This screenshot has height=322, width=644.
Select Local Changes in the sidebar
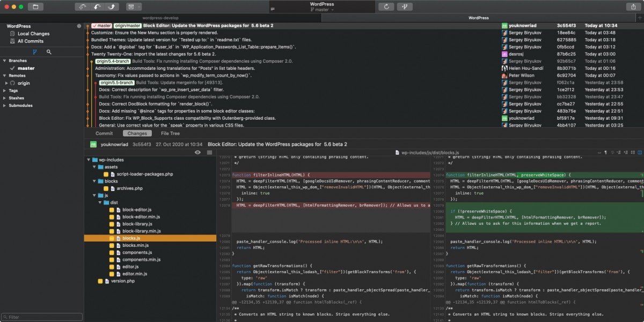(33, 33)
